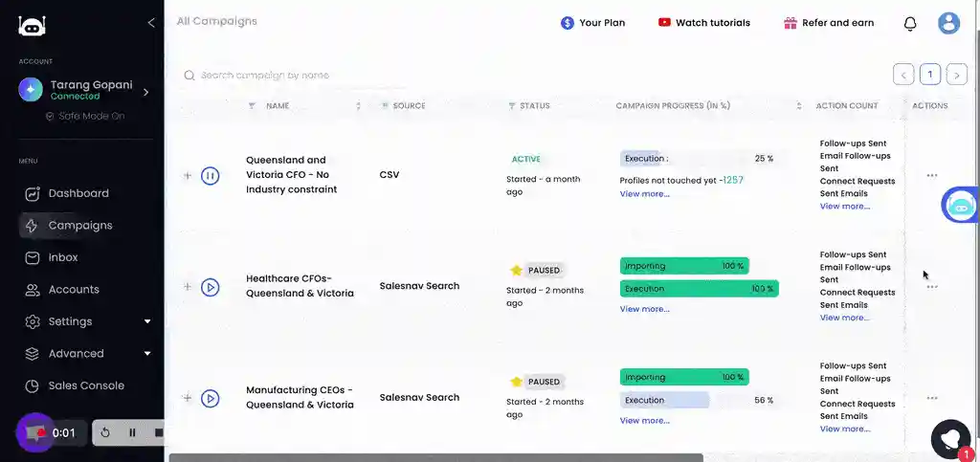Open Your Plan link

pos(592,23)
